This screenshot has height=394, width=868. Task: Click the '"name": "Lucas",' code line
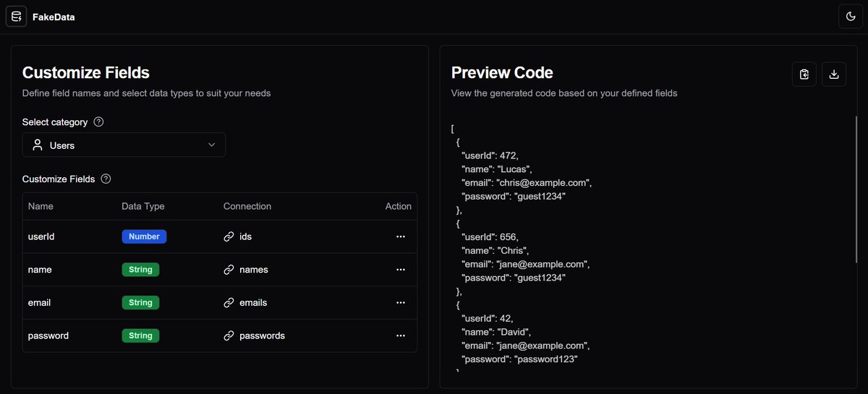pyautogui.click(x=497, y=168)
